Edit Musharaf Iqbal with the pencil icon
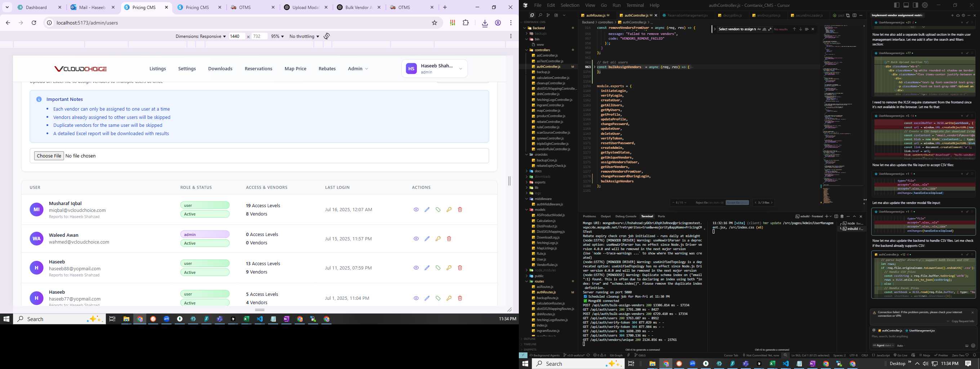Viewport: 980px width, 369px height. (427, 210)
